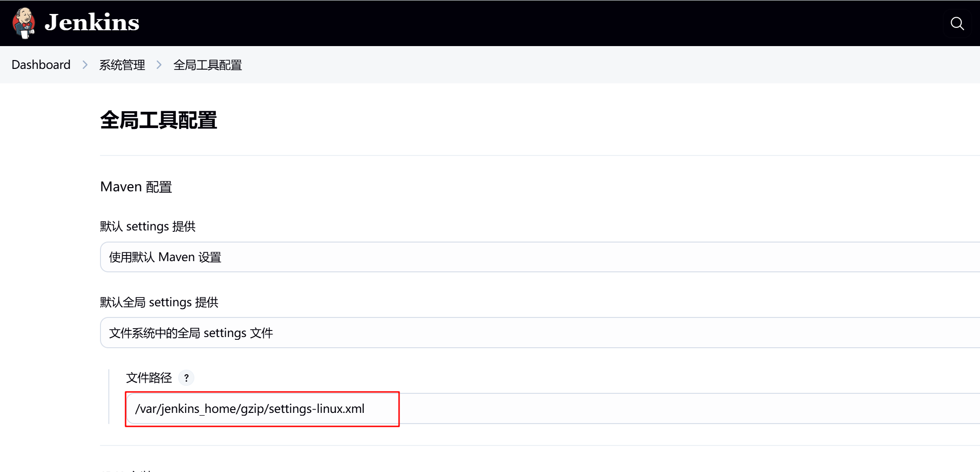This screenshot has width=980, height=472.
Task: Open 系统管理 breadcrumb link
Action: point(122,65)
